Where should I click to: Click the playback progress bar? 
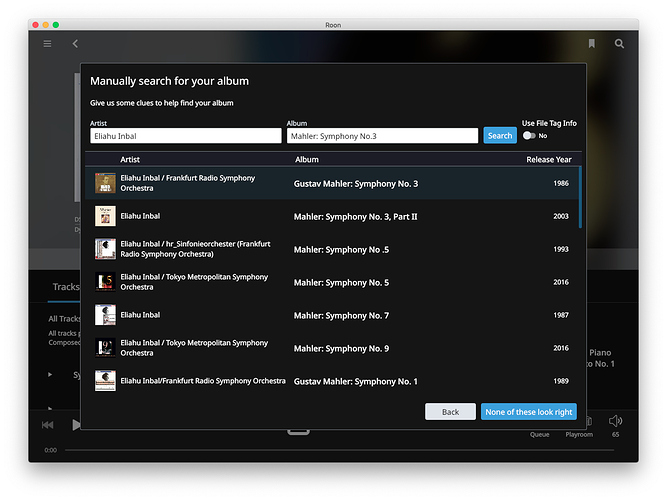pyautogui.click(x=339, y=450)
